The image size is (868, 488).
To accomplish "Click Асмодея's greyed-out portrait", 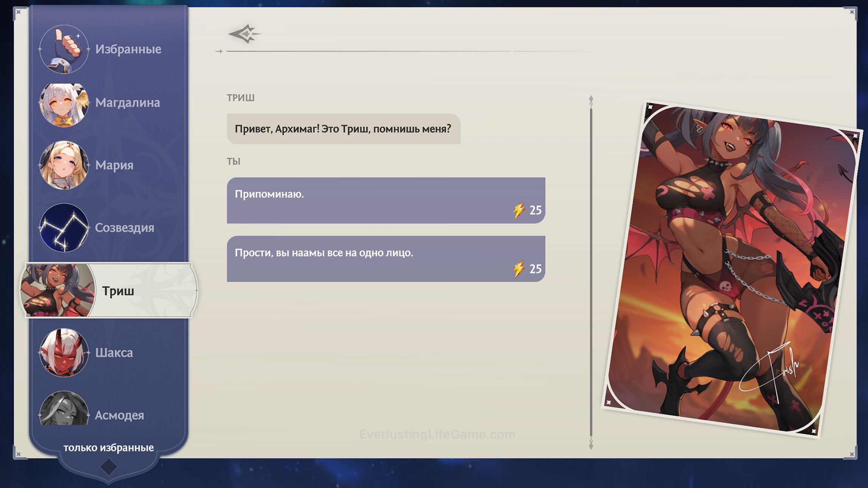I will pyautogui.click(x=64, y=409).
